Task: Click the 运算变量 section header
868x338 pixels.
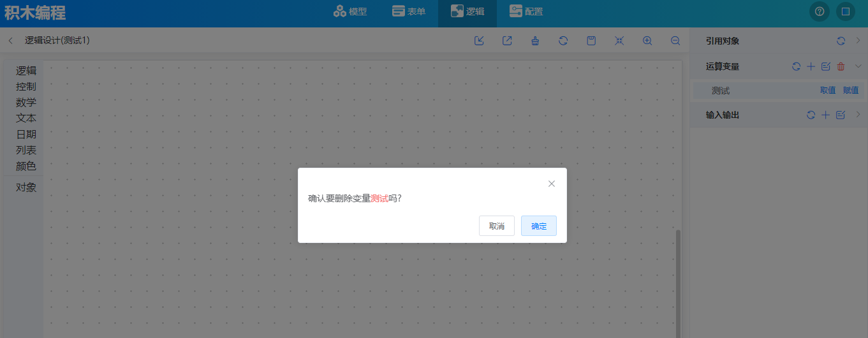Action: click(723, 66)
